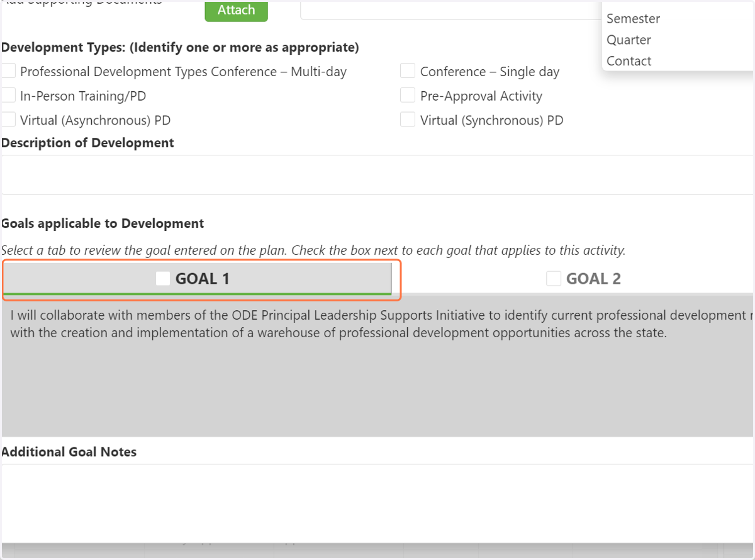Click the GOAL 1 description text area
This screenshot has width=755, height=560.
(x=377, y=365)
